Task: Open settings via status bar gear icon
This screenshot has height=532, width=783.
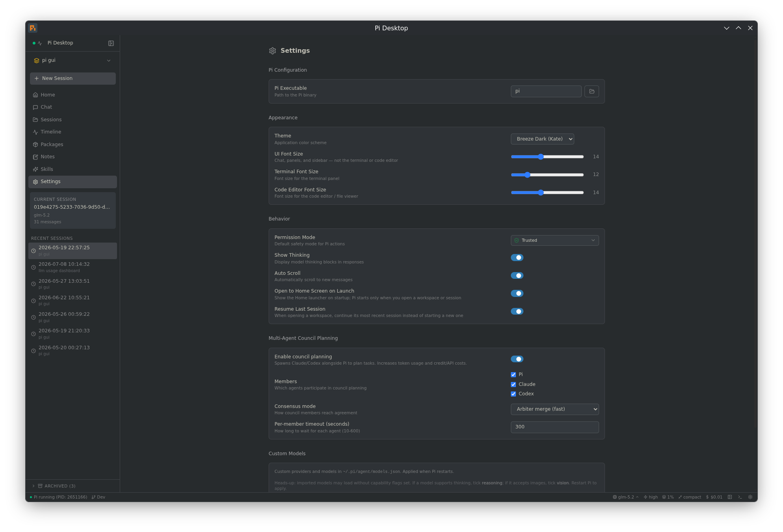Action: click(x=750, y=497)
